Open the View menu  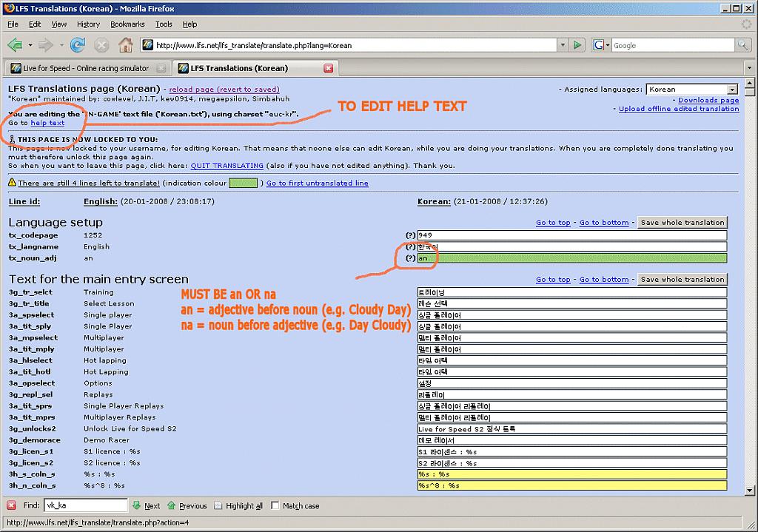pyautogui.click(x=59, y=24)
